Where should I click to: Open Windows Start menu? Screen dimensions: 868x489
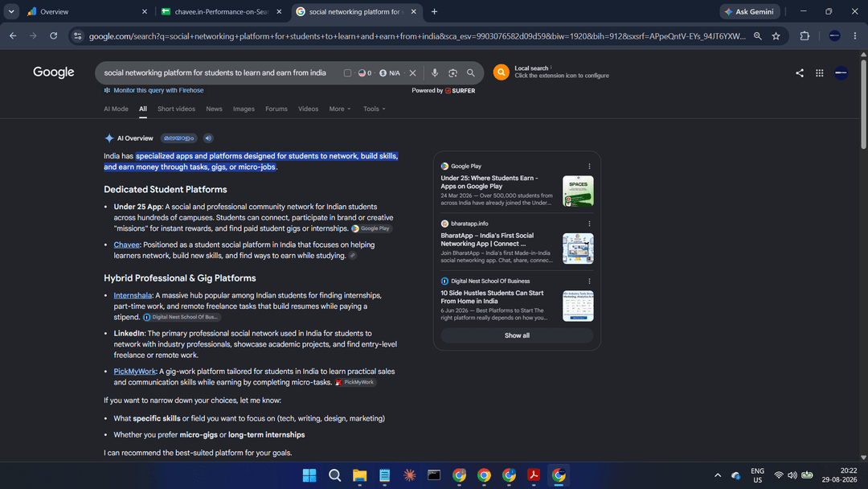(x=309, y=475)
